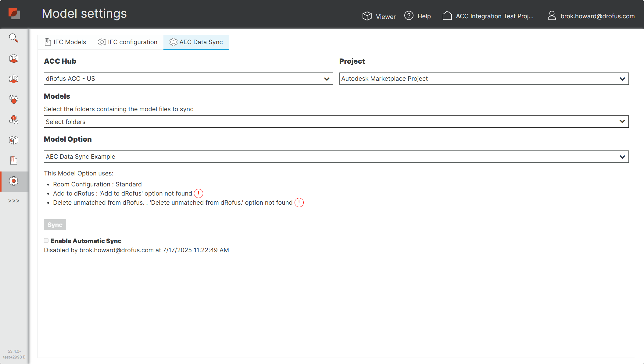Click the 'Model settings' page title
This screenshot has height=364, width=644.
click(84, 14)
